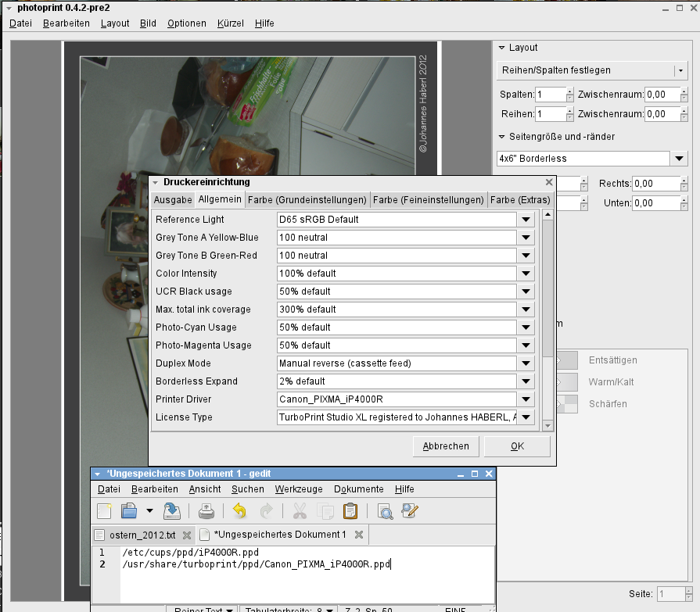Confirm the printer setup with OK
The height and width of the screenshot is (612, 700).
(x=517, y=446)
